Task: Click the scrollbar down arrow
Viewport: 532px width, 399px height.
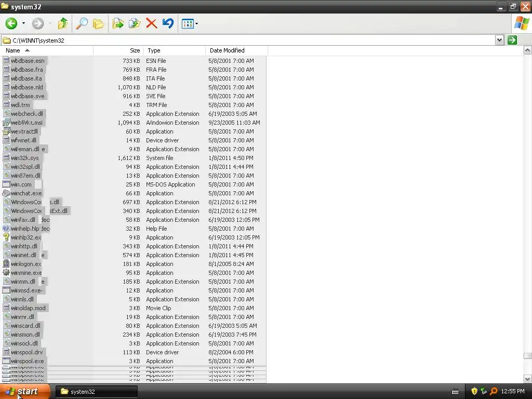Action: point(527,379)
